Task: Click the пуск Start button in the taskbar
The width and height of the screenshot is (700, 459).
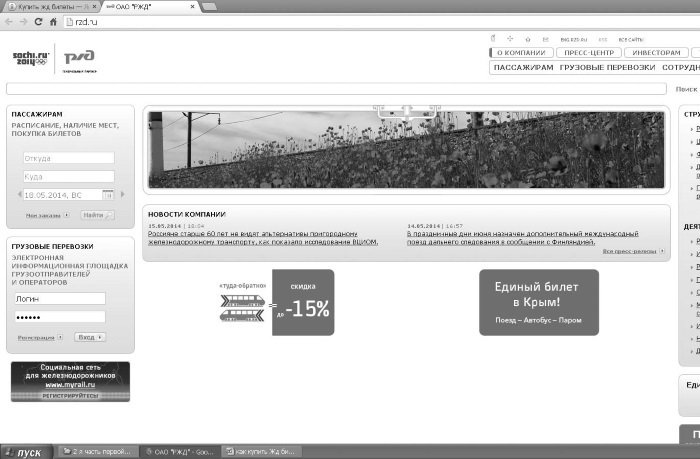Action: (26, 452)
